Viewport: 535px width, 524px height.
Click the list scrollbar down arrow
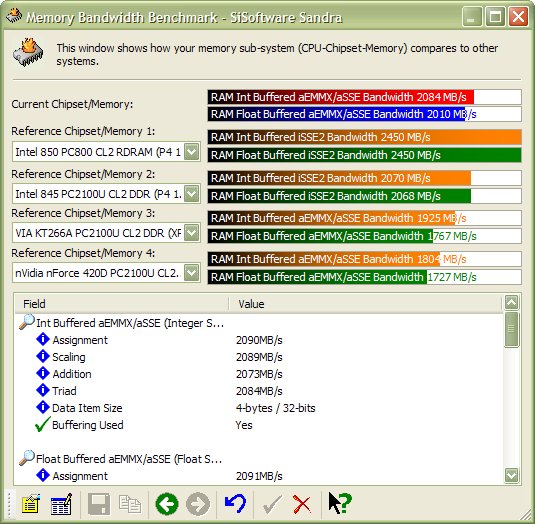pos(511,475)
